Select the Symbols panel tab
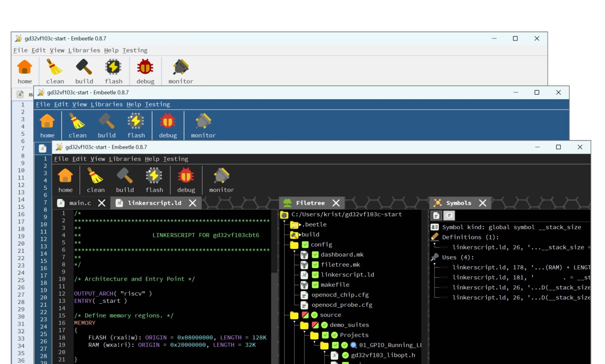Screen dimensions: 605x364 459,203
